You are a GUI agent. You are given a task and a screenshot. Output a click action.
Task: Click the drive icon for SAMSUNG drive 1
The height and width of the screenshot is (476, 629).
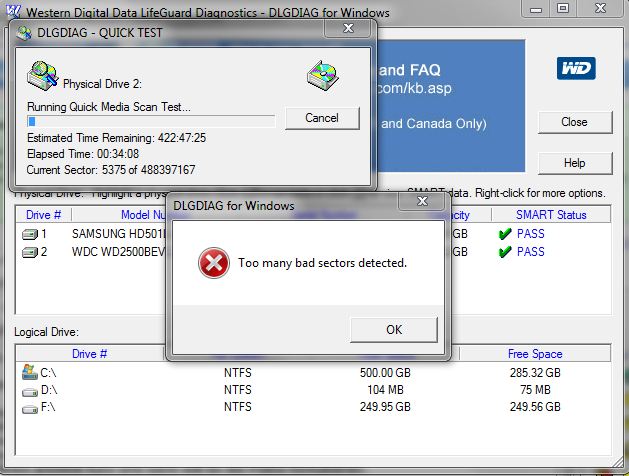tap(29, 234)
